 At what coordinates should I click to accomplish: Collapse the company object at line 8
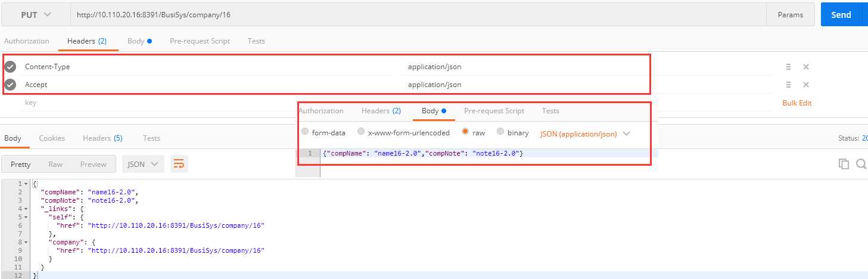click(26, 243)
